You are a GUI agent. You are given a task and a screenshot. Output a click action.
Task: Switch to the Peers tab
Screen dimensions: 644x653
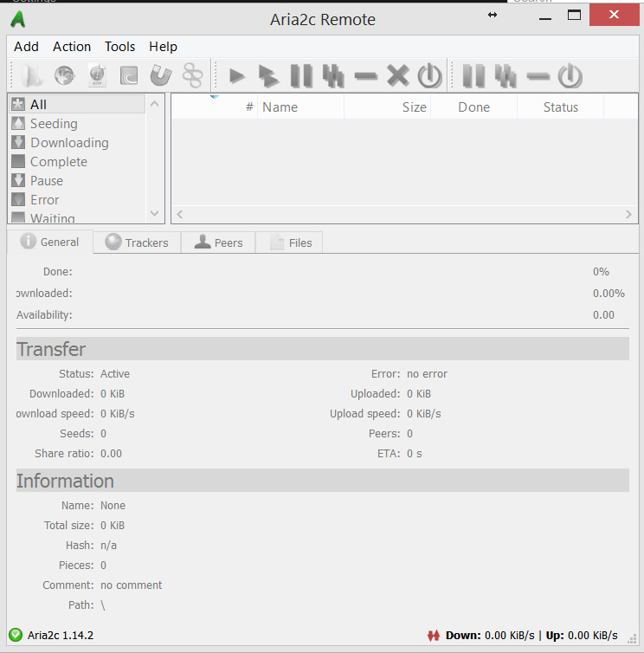(218, 242)
